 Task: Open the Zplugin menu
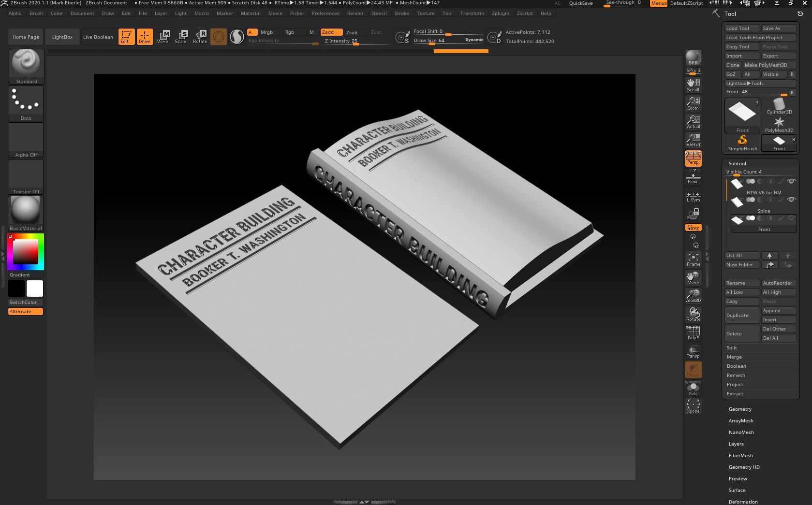500,14
